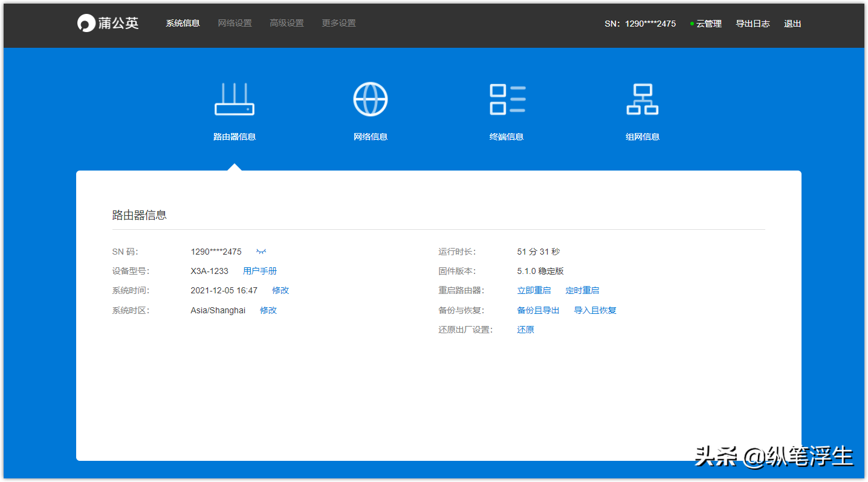Click the 重启路由器 label
This screenshot has width=868, height=482.
point(461,290)
